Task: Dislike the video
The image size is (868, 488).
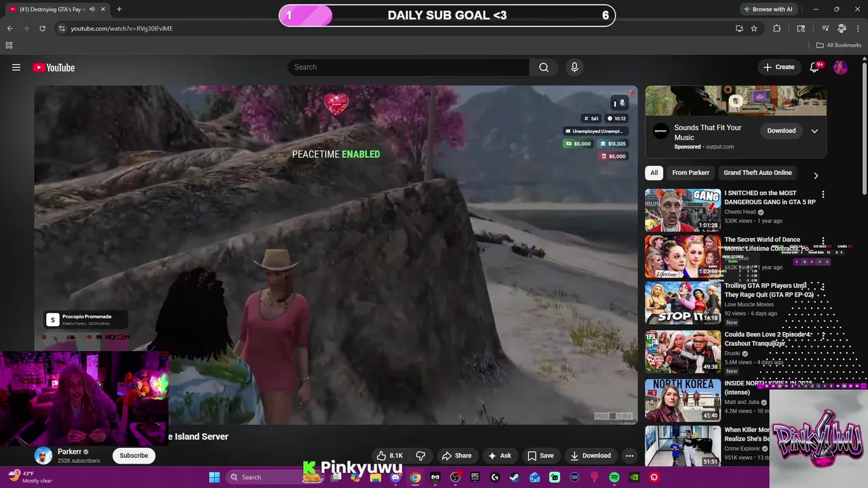Action: tap(420, 455)
